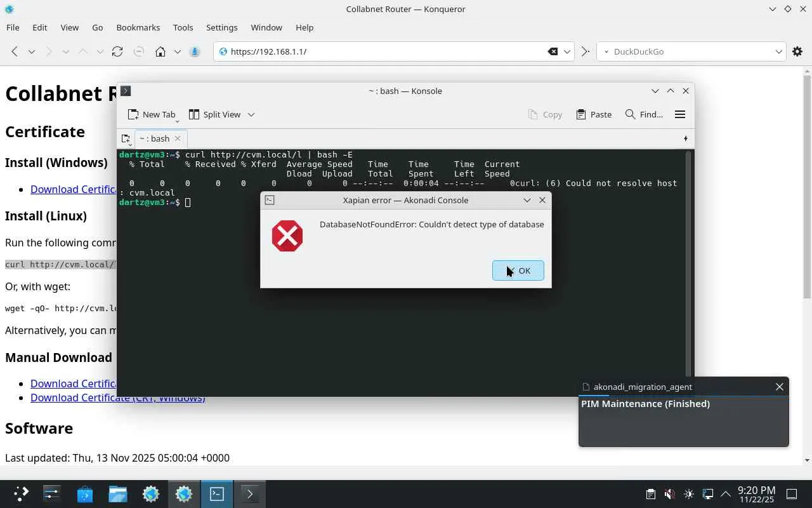
Task: Open the Up button dropdown arrow
Action: tap(100, 51)
